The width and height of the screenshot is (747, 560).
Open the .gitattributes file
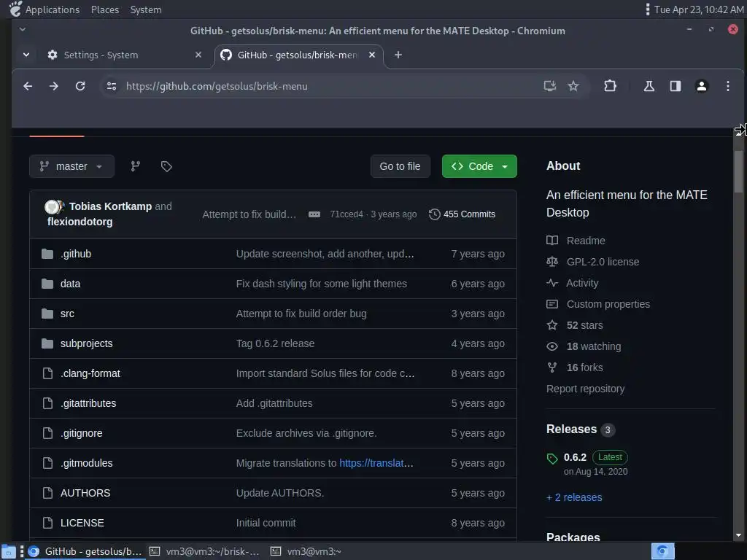coord(88,403)
